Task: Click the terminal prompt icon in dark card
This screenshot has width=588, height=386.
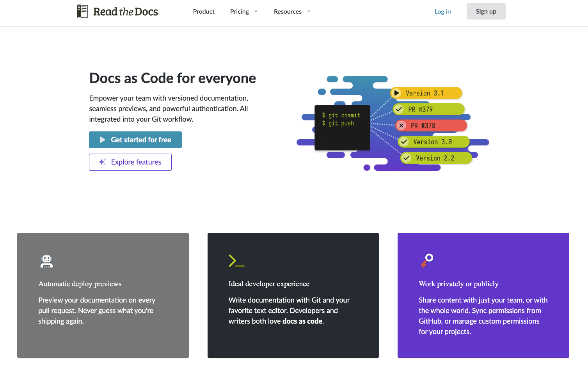Action: 236,260
